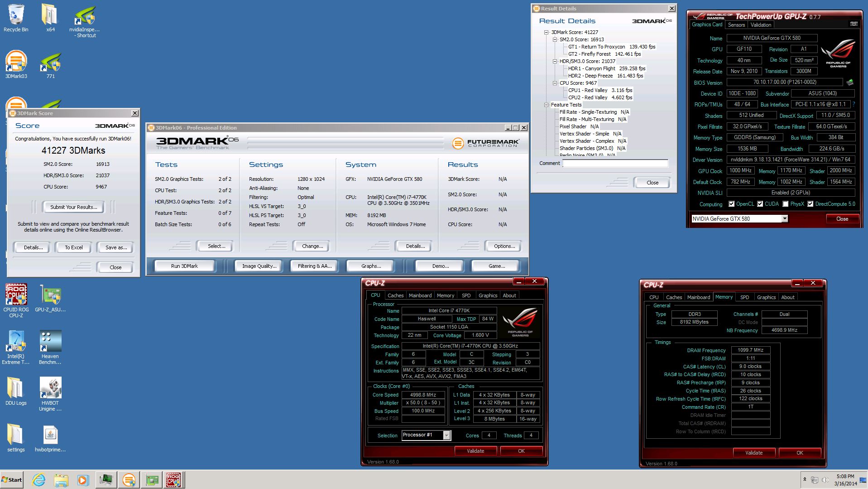Image resolution: width=868 pixels, height=489 pixels.
Task: Toggle the CUDA checkbox in GPU-Z
Action: (x=760, y=204)
